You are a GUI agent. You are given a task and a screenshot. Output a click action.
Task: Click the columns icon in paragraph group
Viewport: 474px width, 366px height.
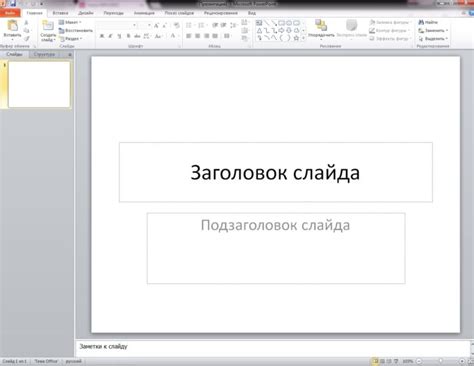(x=227, y=36)
